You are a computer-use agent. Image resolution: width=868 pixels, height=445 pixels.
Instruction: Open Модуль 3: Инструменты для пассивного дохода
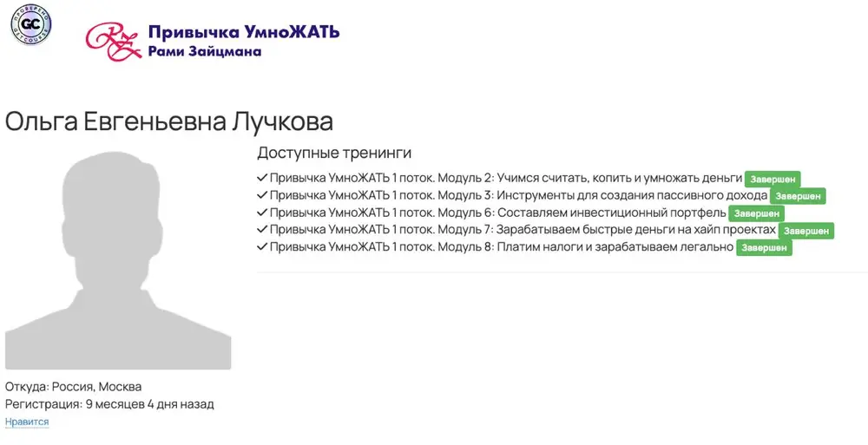[x=519, y=195]
